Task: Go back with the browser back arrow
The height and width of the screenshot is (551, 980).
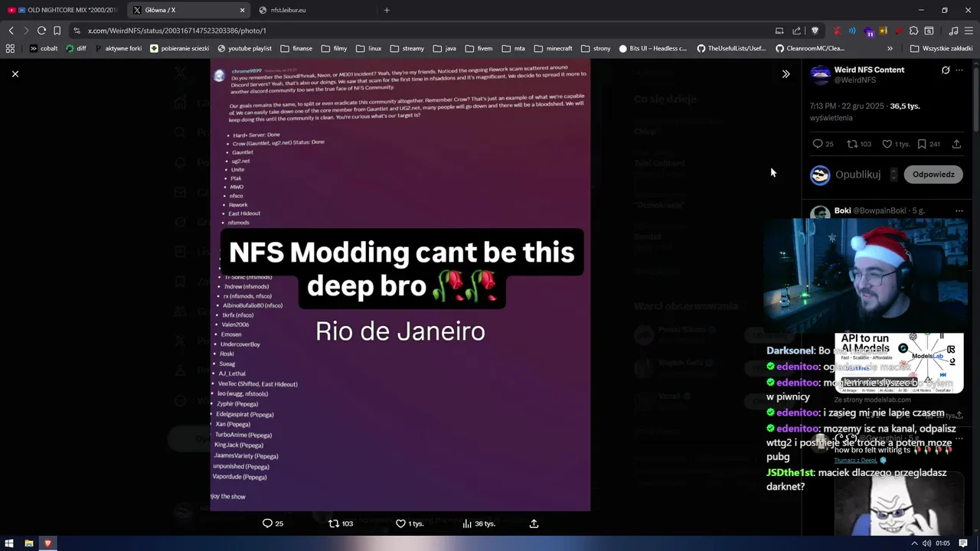Action: click(x=11, y=31)
